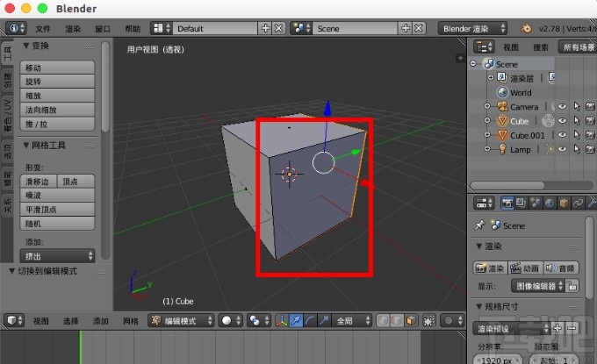Open the 文件 menu

[43, 29]
